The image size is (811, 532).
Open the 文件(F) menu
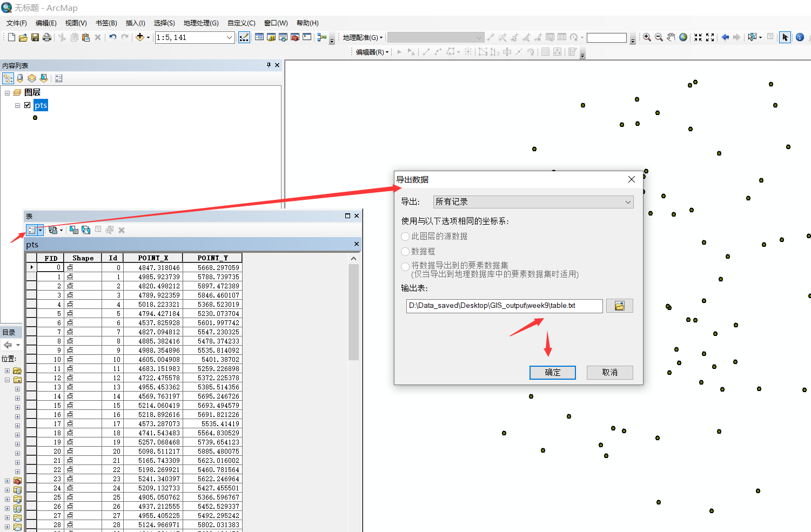[x=17, y=23]
